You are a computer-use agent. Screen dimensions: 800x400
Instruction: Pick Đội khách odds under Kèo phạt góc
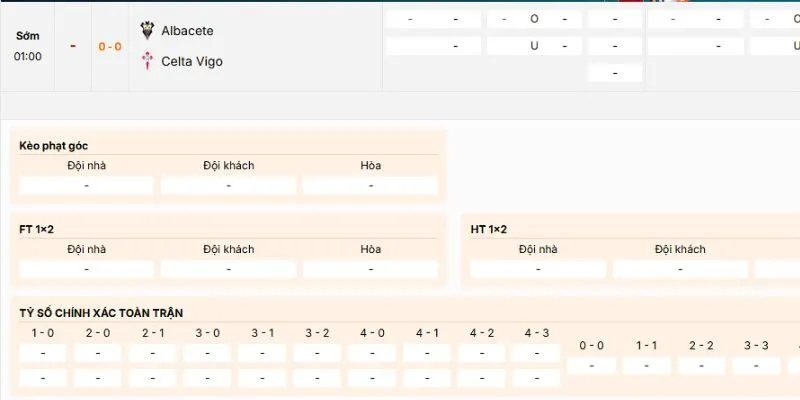pyautogui.click(x=228, y=185)
